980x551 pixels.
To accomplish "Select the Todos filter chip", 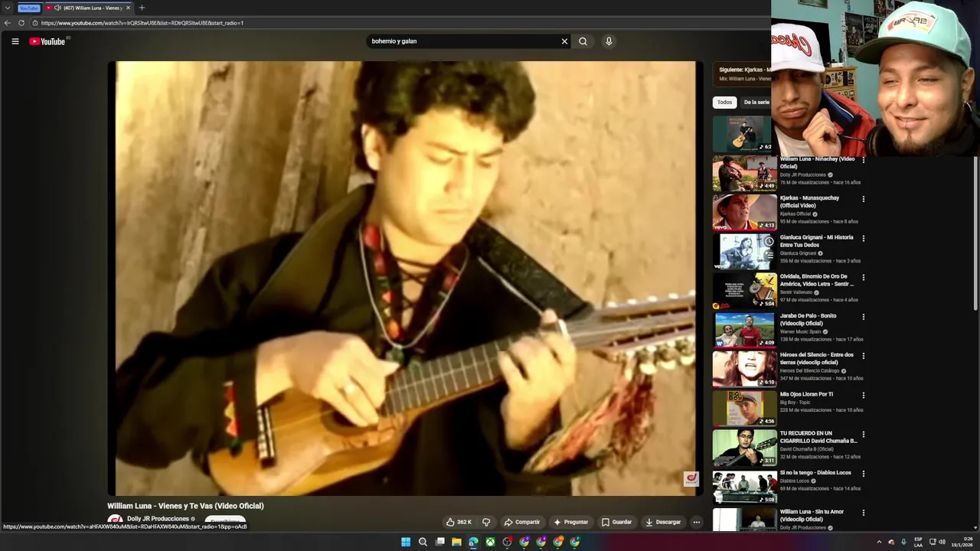I will [x=724, y=102].
